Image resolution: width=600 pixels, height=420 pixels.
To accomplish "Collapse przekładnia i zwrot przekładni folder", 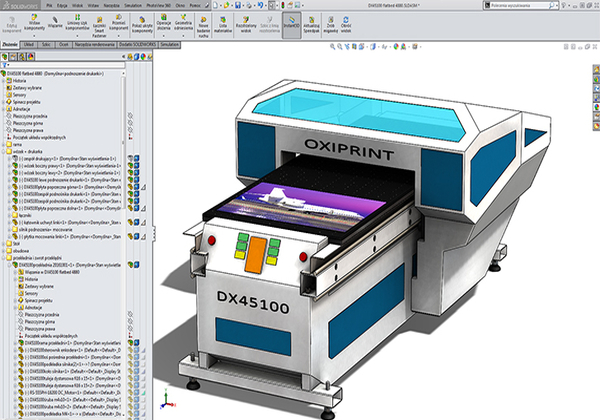I will tap(3, 258).
